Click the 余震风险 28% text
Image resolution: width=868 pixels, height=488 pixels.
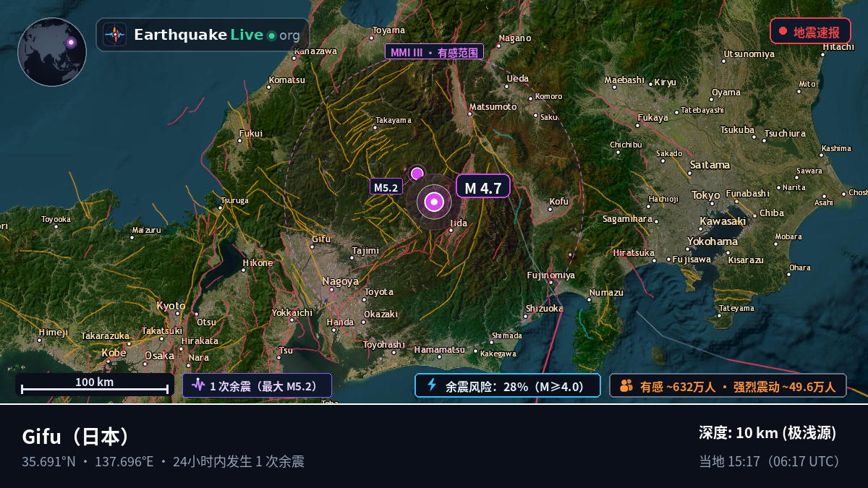pos(515,386)
